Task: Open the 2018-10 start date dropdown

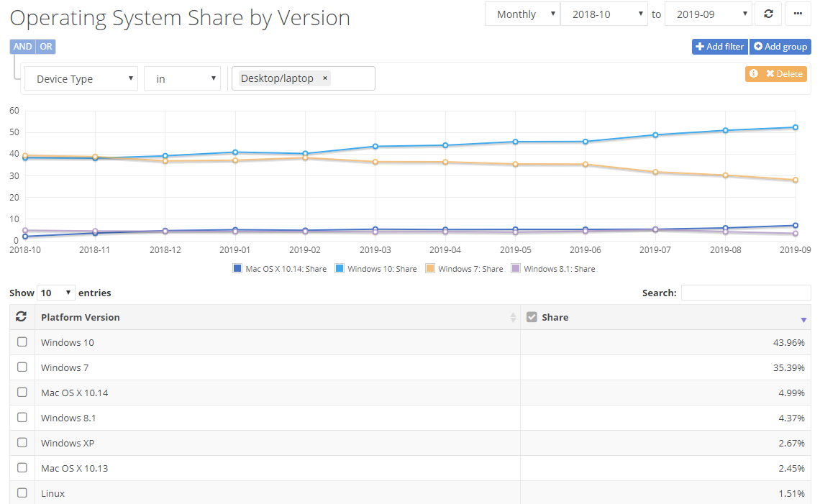Action: pyautogui.click(x=604, y=14)
